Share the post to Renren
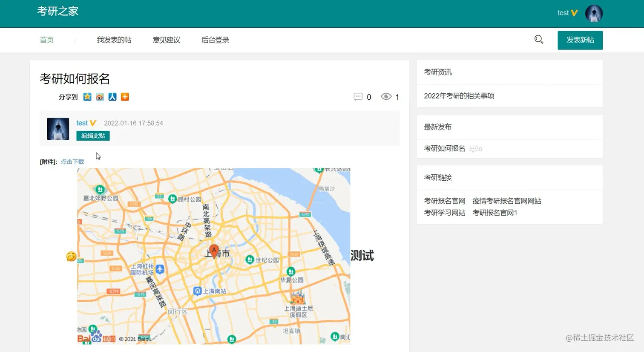The image size is (644, 352). [112, 97]
